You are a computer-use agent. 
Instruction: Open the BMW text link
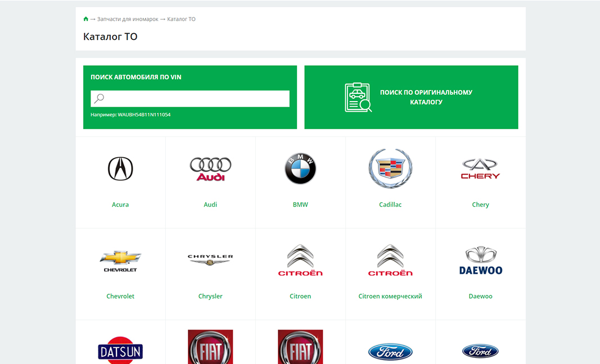[x=300, y=204]
